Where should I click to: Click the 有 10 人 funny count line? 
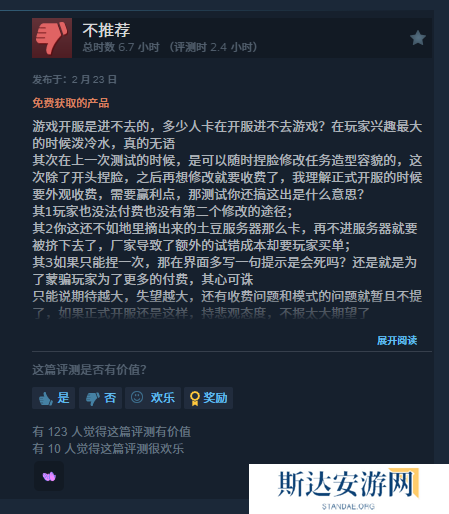tap(108, 449)
